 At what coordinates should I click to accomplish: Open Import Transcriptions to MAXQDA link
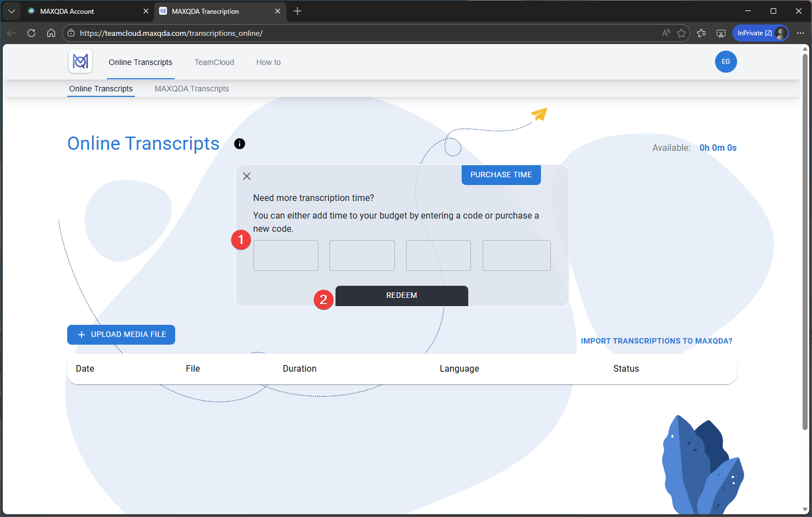point(657,341)
